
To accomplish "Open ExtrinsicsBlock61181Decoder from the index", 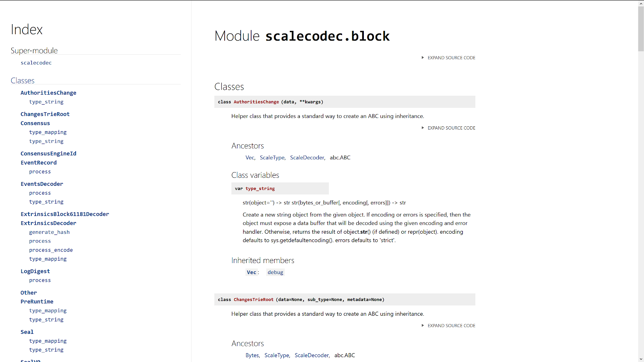I will (x=65, y=214).
